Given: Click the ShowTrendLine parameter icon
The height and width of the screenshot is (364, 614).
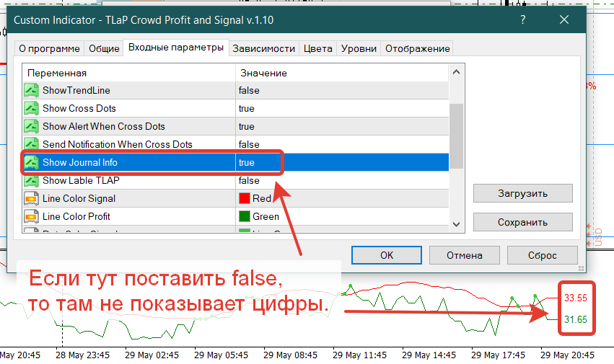Looking at the screenshot, I should [x=31, y=90].
